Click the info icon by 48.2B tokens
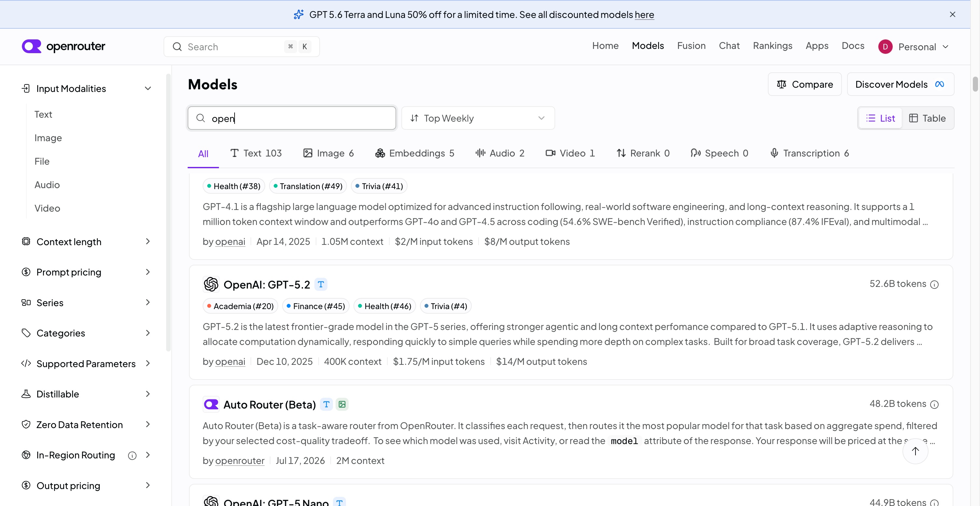Viewport: 980px width, 506px height. coord(934,404)
